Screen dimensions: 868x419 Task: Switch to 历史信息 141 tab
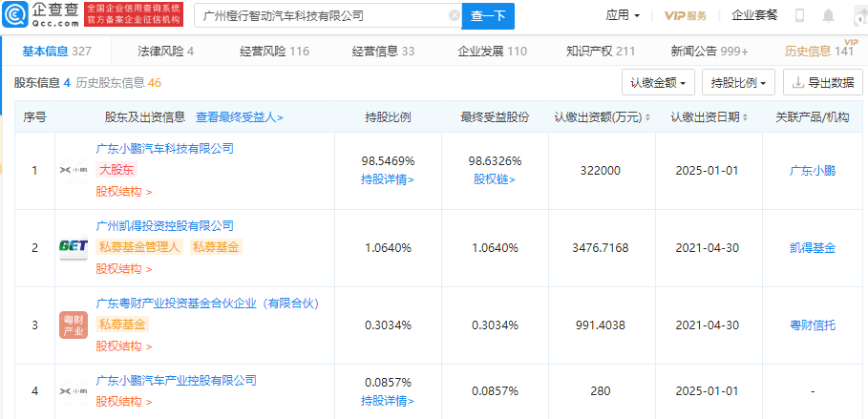tap(819, 52)
